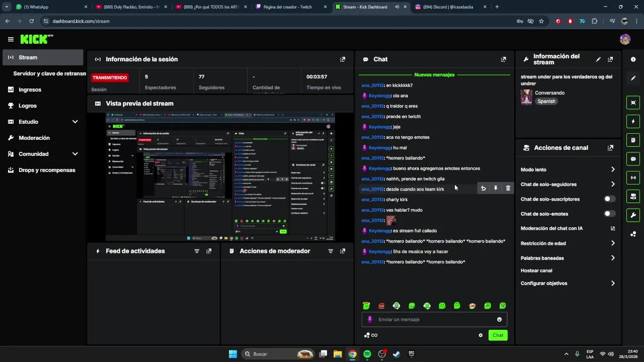Screen dimensions: 644x362
Task: Open the Windows Start menu
Action: click(233, 354)
